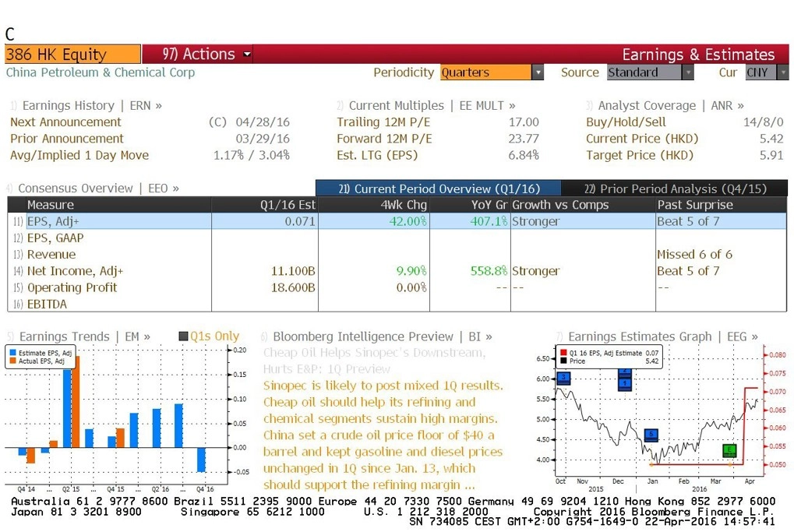Click the blue marker labeled 5 on graph

tap(651, 435)
